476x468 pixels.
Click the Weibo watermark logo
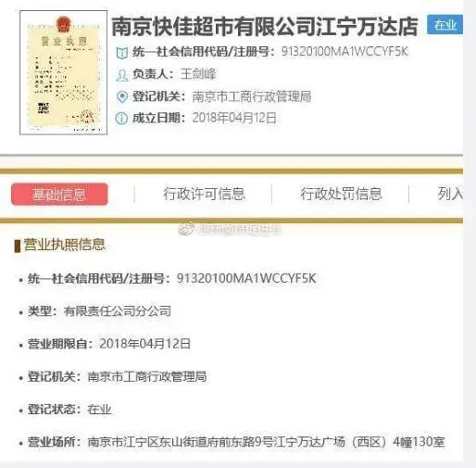pyautogui.click(x=186, y=229)
